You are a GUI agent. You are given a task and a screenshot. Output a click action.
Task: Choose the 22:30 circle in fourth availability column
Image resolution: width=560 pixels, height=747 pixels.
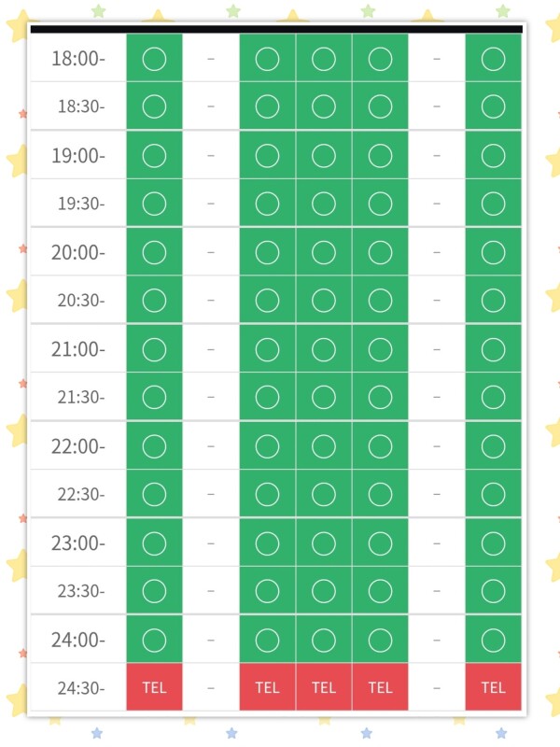(324, 494)
